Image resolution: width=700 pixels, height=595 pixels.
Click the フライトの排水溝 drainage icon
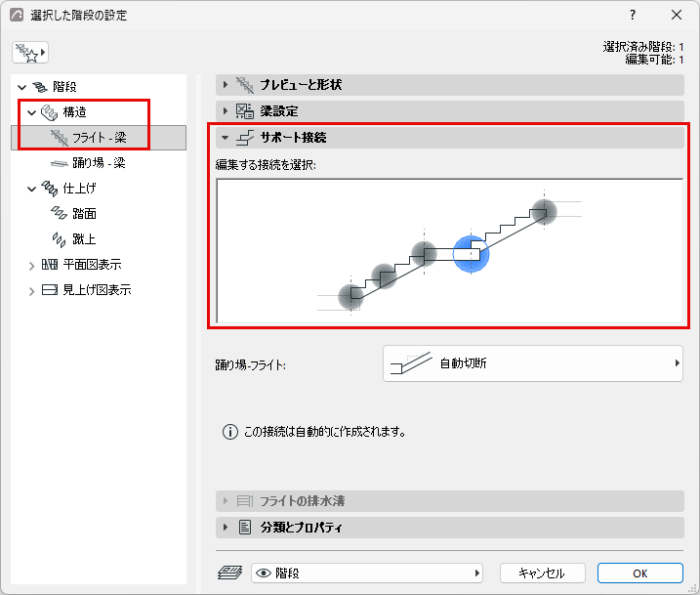pos(245,501)
